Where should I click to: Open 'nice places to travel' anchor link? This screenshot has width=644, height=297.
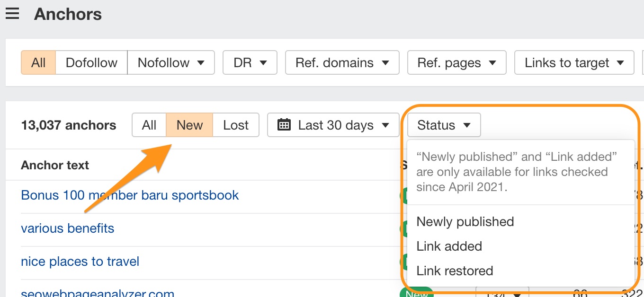(80, 261)
